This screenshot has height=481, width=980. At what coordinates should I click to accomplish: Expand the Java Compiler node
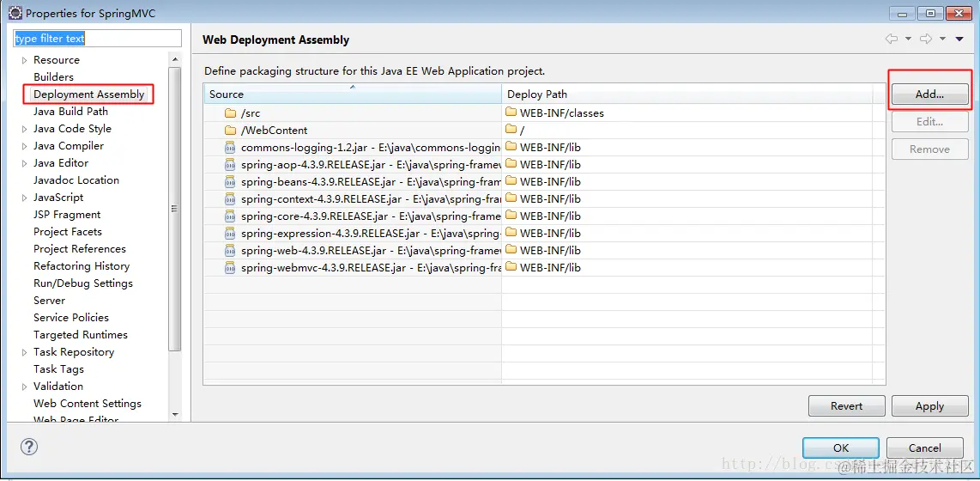point(24,146)
